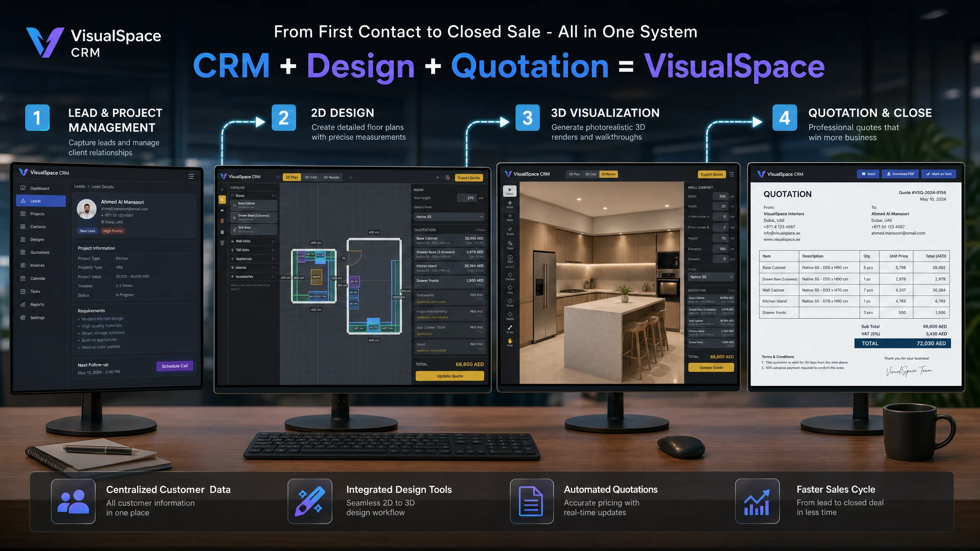Select Sink Base item in catalog
Screen dimensions: 980x551
[x=254, y=229]
